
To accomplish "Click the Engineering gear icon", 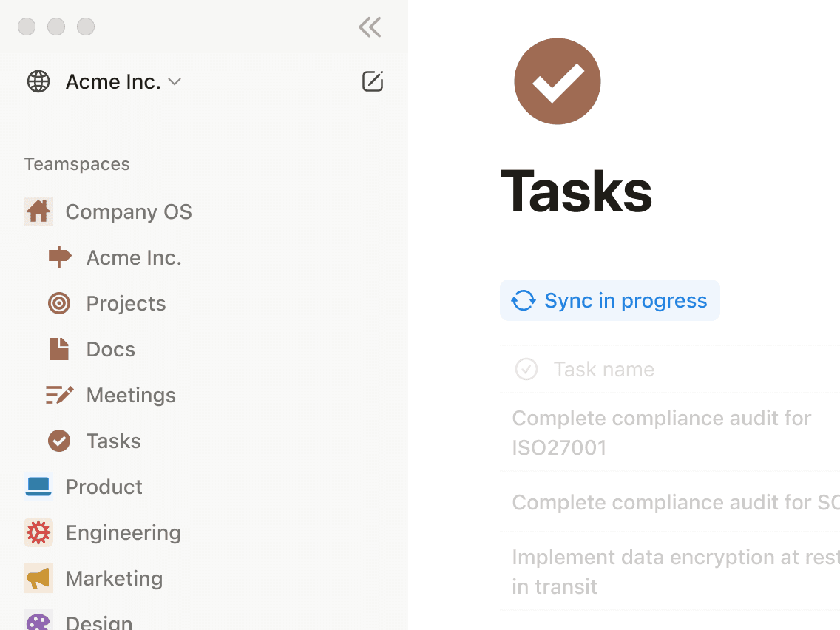I will (38, 532).
